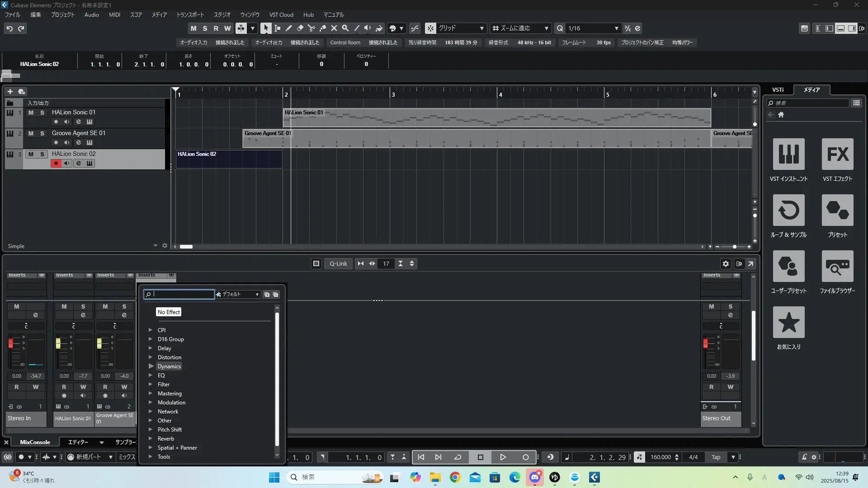Screen dimensions: 868x488
Task: Select the Scissors split tool
Action: tap(311, 28)
